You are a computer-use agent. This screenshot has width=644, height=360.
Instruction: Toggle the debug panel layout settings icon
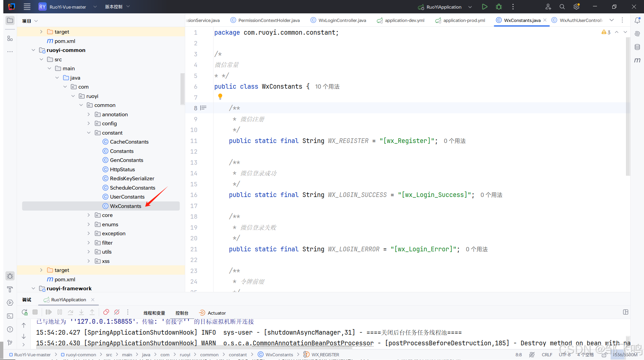tap(626, 312)
